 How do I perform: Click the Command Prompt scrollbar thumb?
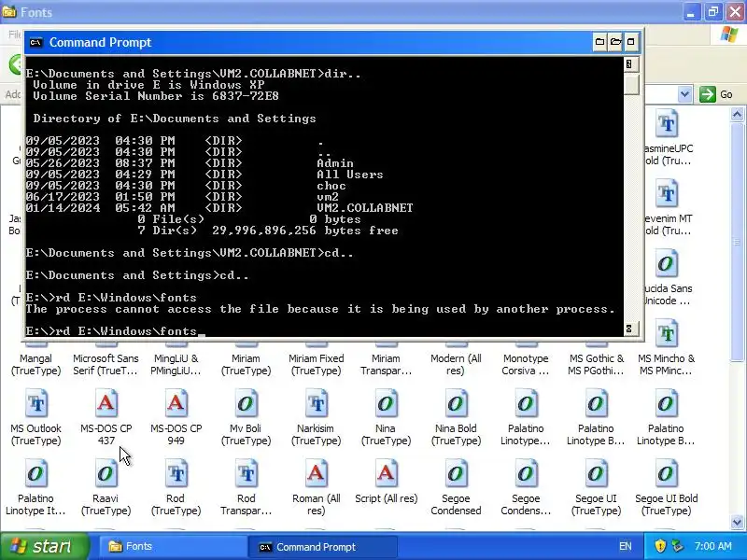click(x=632, y=84)
